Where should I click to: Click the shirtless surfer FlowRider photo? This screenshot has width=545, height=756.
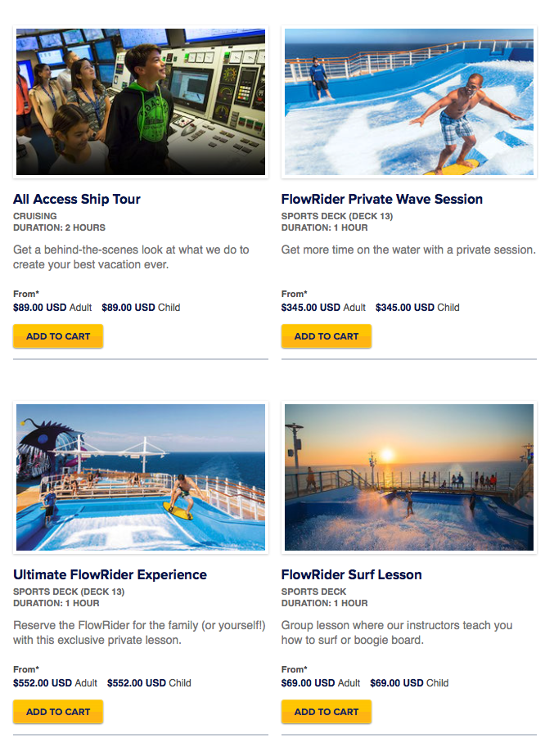tap(409, 101)
